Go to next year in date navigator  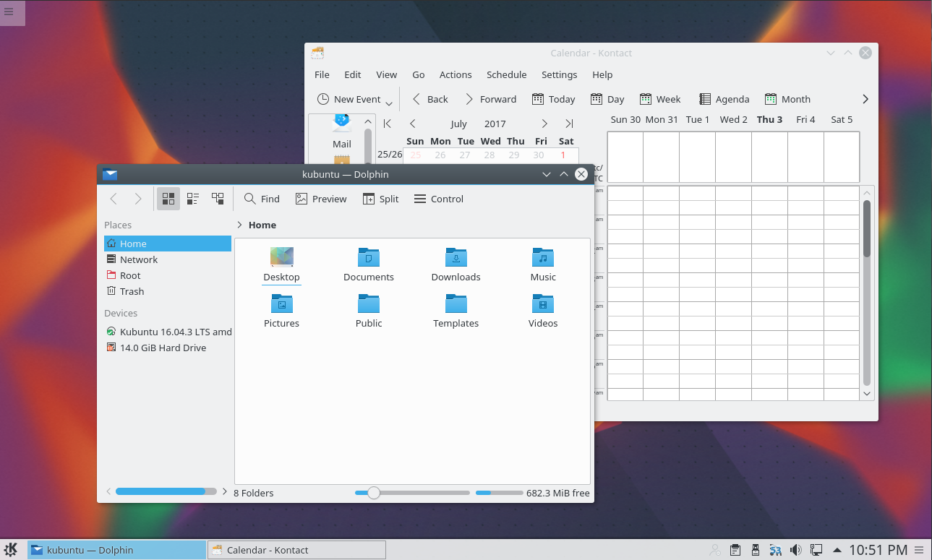click(569, 124)
